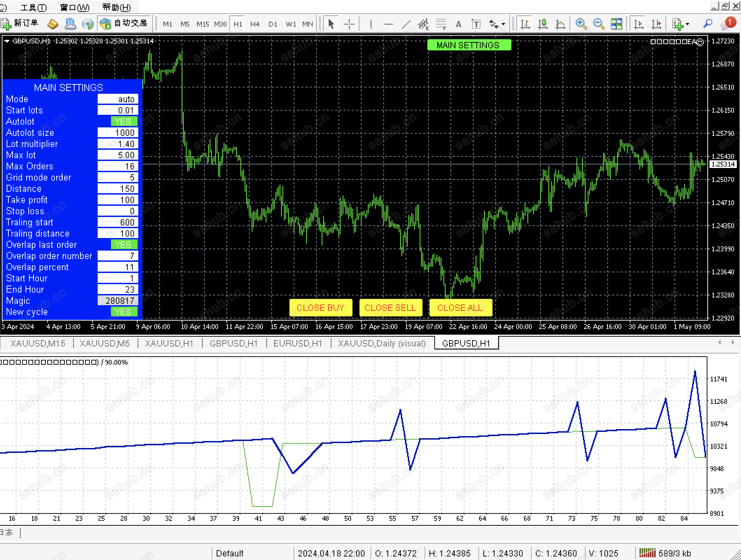
Task: Select the equidistant channel tool
Action: 424,24
